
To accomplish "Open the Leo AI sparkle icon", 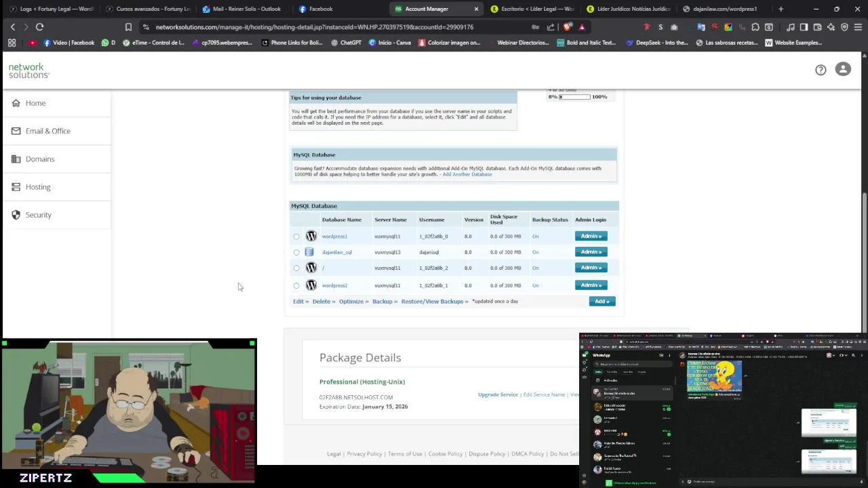I will 831,27.
